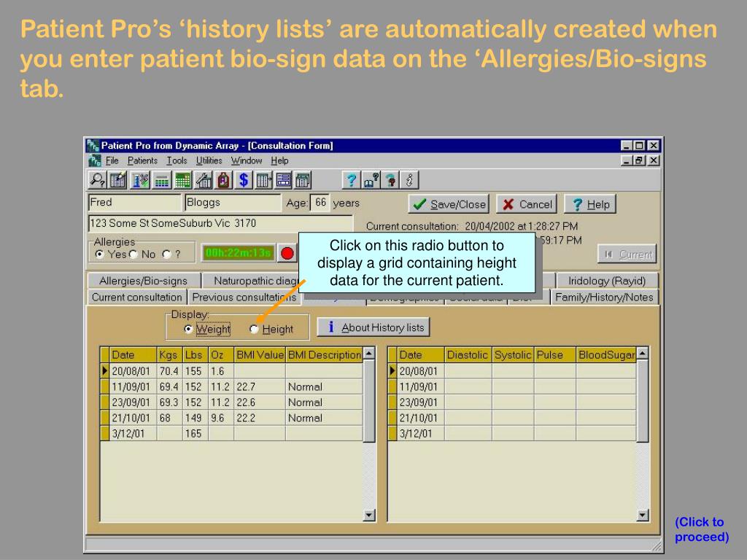Switch to Current consultation tab

pos(136,297)
